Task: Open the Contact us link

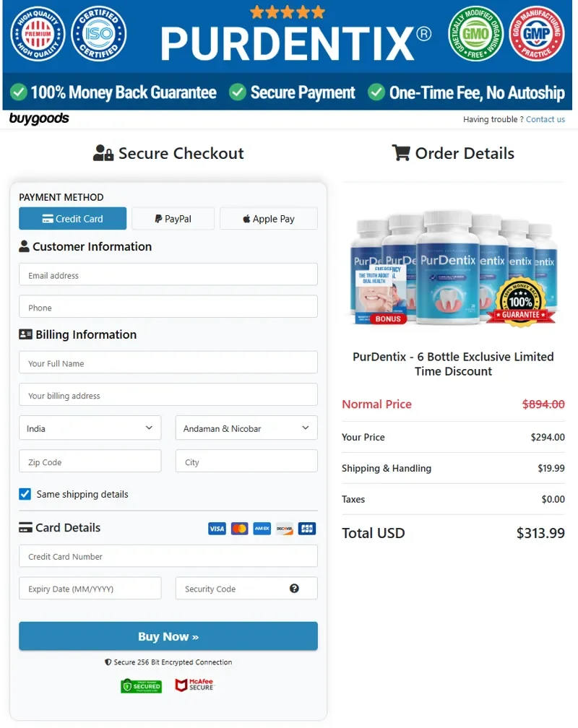Action: tap(545, 119)
